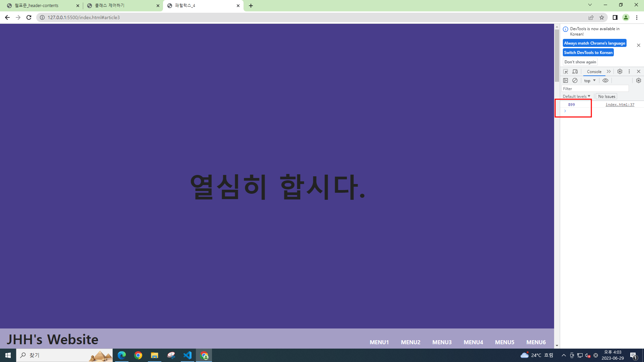Select the Console tab
644x362 pixels.
pos(594,71)
